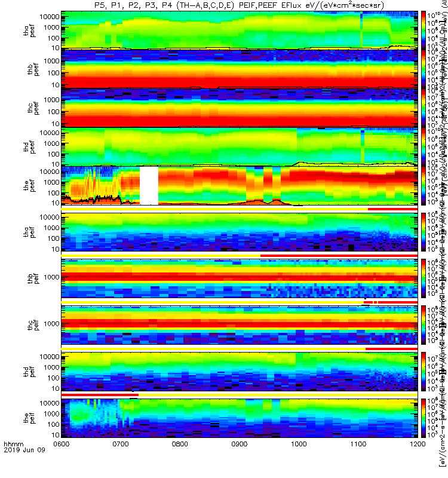Viewport: 448px width, 478px height.
Task: Click the yellow-red status strip above tha peif panel
Action: point(240,209)
